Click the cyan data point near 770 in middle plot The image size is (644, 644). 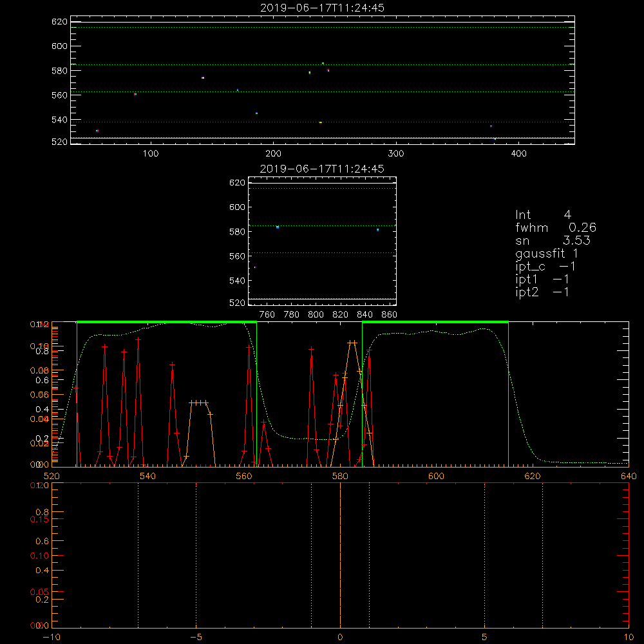tap(278, 227)
